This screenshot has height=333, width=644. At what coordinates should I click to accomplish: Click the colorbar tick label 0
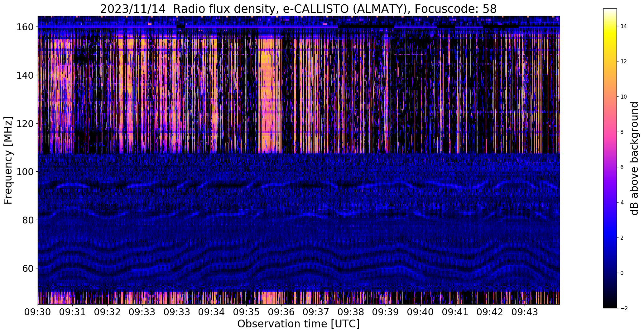(x=622, y=273)
